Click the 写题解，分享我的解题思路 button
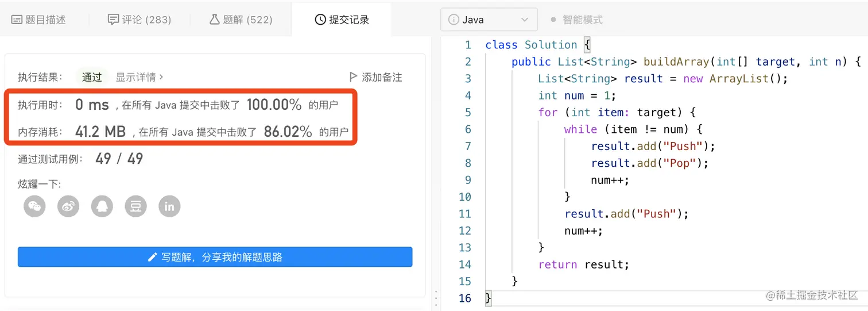The image size is (868, 311). coord(215,257)
